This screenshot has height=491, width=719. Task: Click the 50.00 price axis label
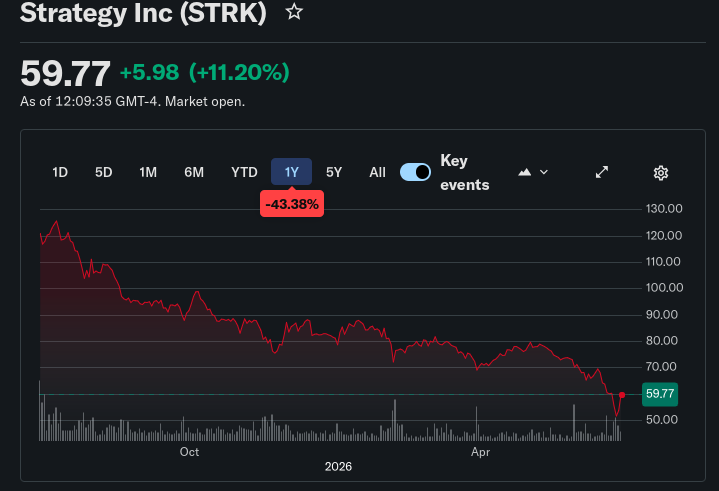tap(662, 420)
